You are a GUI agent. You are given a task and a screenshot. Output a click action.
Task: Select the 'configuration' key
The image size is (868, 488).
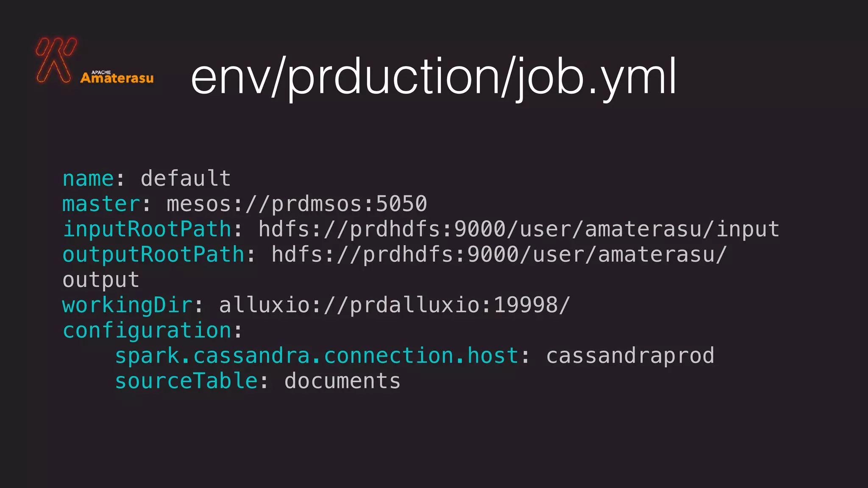tap(147, 331)
